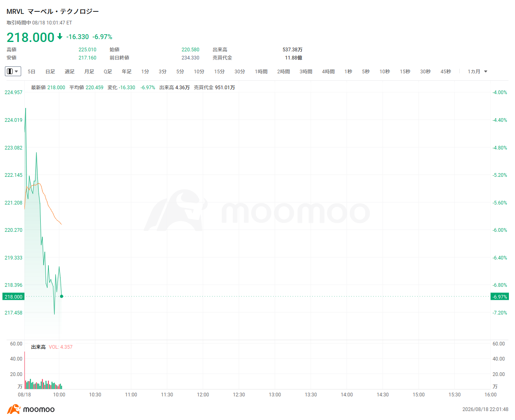Select the 30秒 interval
515x420 pixels.
(x=425, y=71)
